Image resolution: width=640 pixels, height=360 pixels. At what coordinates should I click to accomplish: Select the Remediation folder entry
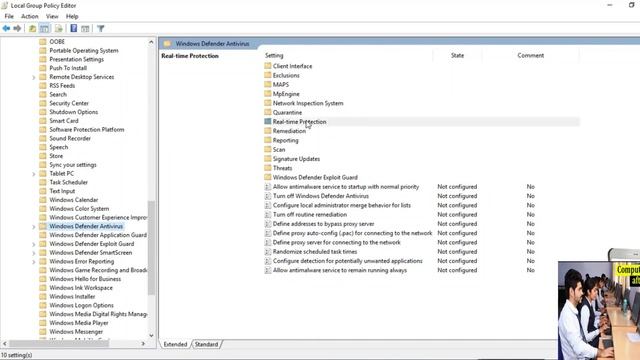[289, 131]
